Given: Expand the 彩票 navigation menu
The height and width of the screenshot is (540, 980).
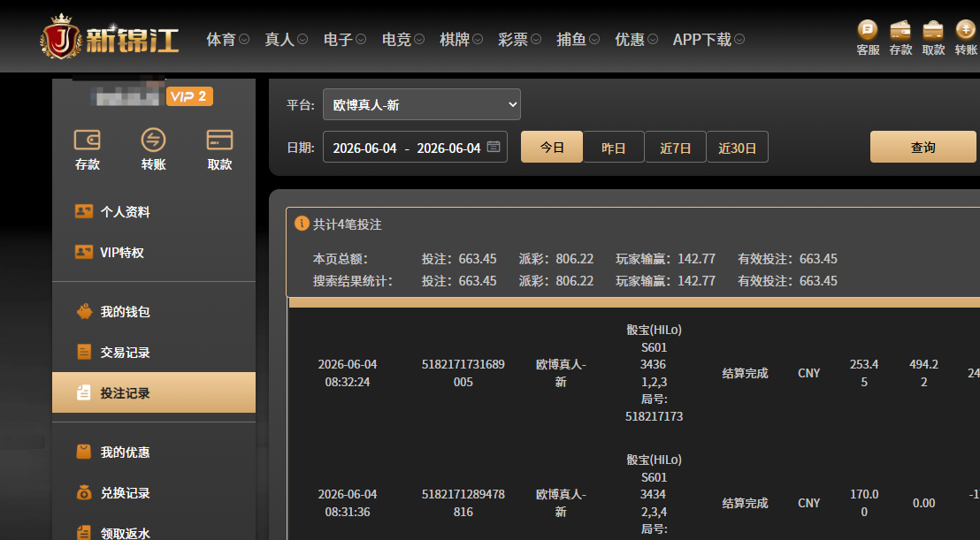Looking at the screenshot, I should pos(519,40).
